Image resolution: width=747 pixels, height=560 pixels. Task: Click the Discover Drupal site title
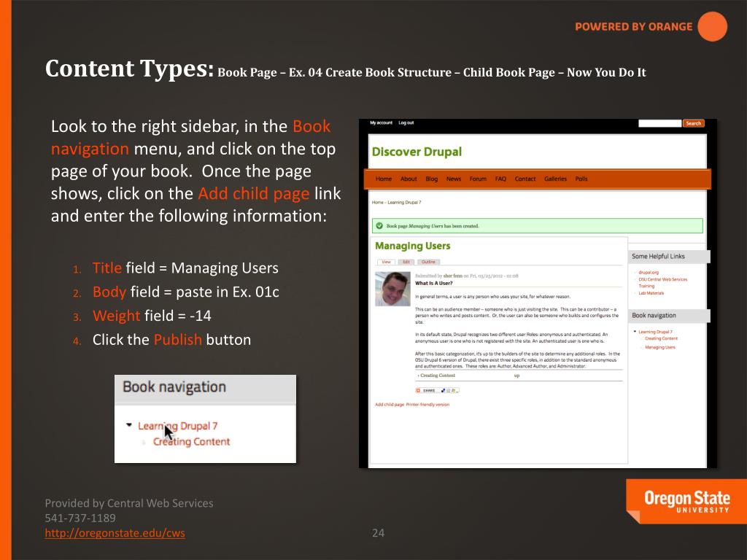coord(417,152)
